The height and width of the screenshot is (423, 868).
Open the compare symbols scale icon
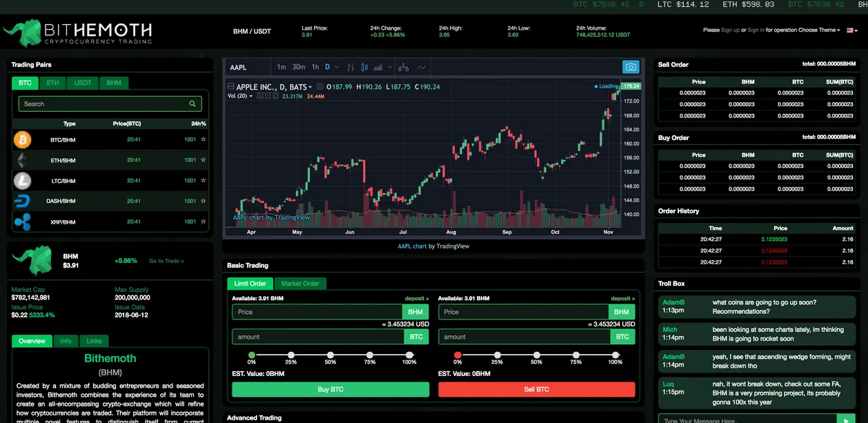(404, 67)
